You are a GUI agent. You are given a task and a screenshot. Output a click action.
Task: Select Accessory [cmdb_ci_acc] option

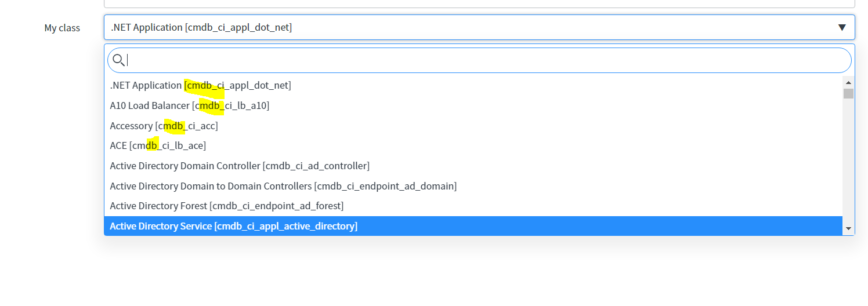coord(473,126)
